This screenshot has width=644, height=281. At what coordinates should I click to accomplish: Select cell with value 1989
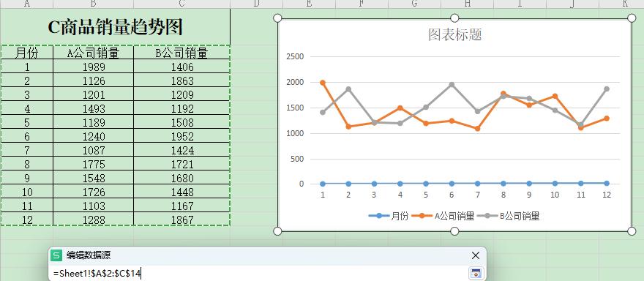(94, 67)
